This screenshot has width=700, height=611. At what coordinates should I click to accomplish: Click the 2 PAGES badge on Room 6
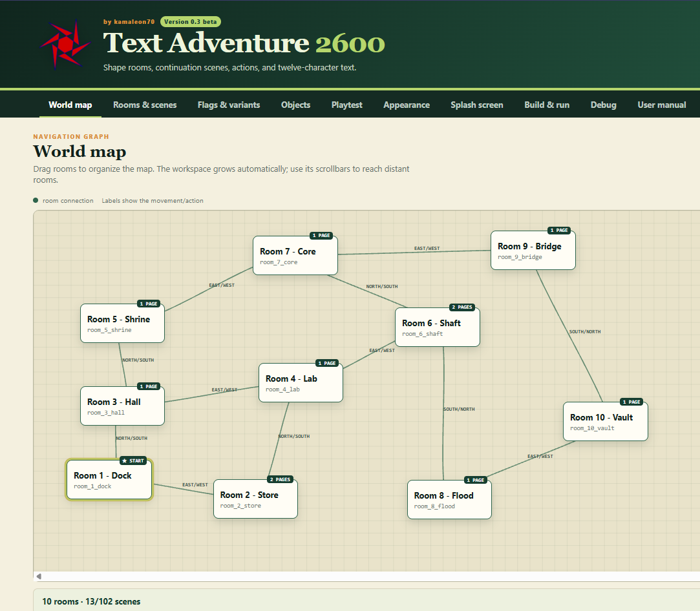[462, 307]
